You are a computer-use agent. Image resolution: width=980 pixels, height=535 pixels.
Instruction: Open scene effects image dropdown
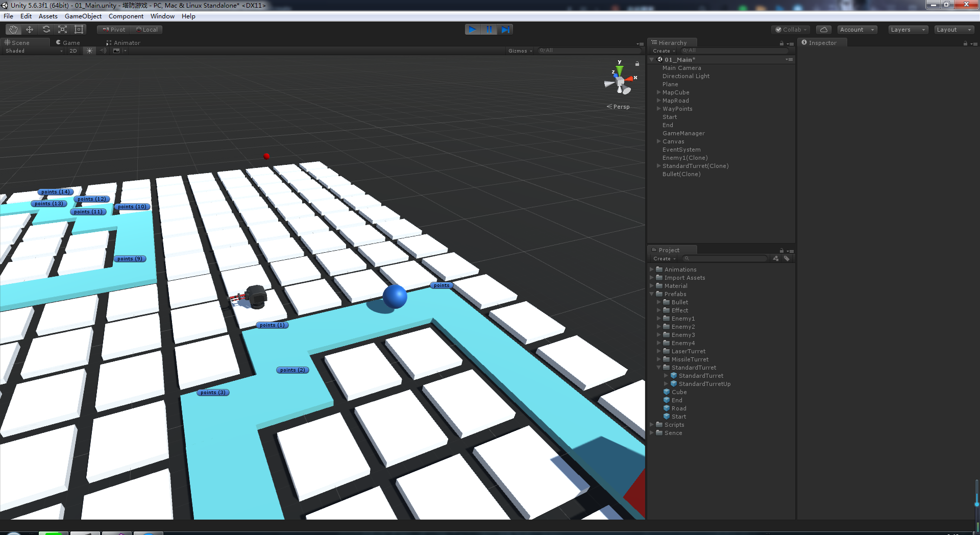pyautogui.click(x=118, y=51)
